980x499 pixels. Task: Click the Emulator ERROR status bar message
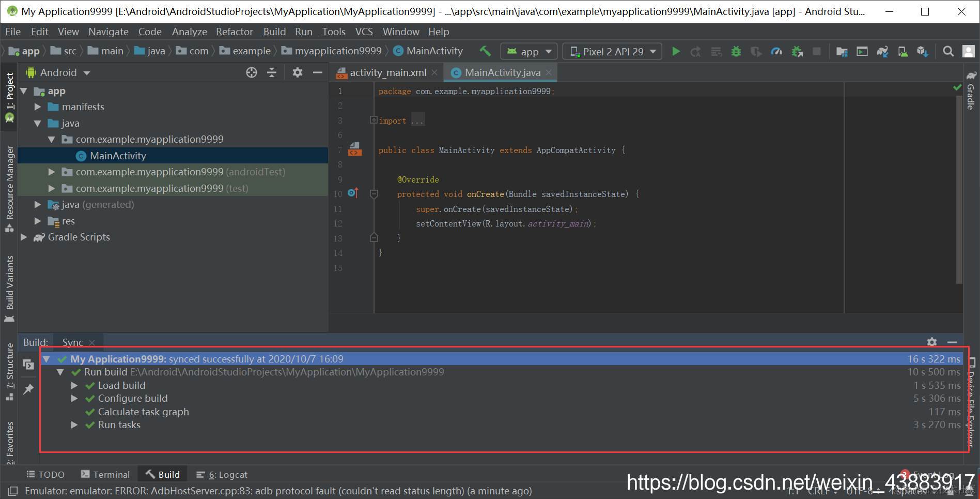pyautogui.click(x=278, y=491)
